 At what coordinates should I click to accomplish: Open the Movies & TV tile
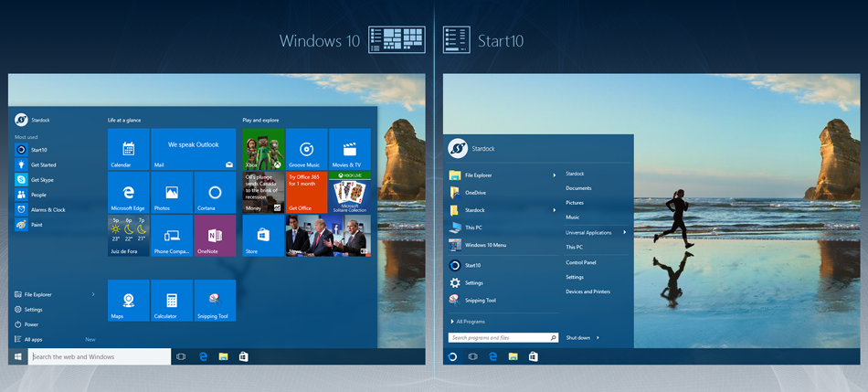click(x=350, y=149)
